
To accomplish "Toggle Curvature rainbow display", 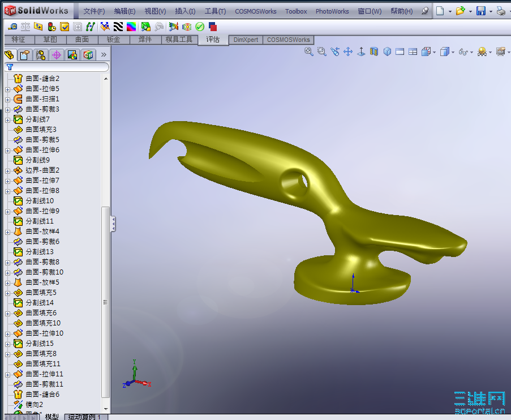I will [x=131, y=27].
